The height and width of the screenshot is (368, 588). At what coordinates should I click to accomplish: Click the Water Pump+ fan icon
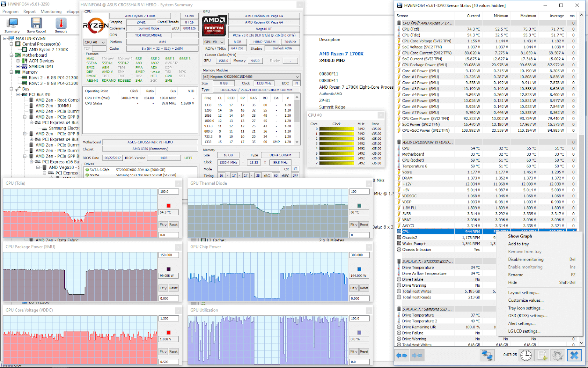[399, 244]
